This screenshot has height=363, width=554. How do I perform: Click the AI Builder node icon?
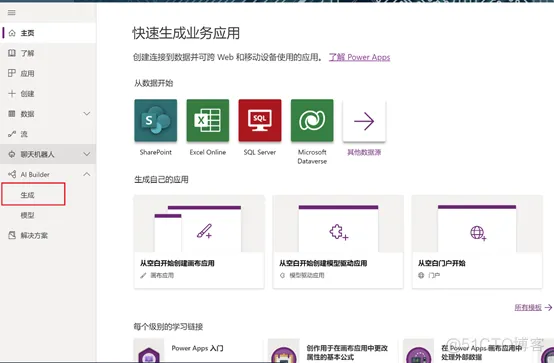12,174
